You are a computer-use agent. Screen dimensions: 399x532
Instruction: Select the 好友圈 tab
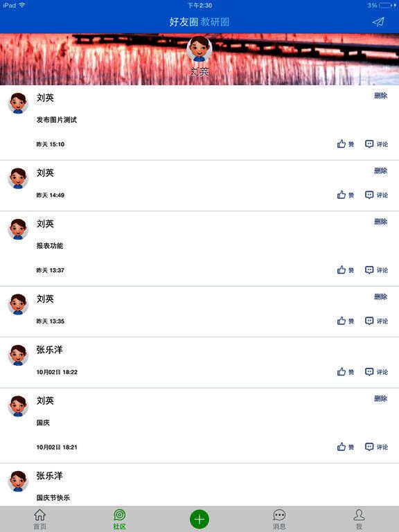tap(184, 22)
